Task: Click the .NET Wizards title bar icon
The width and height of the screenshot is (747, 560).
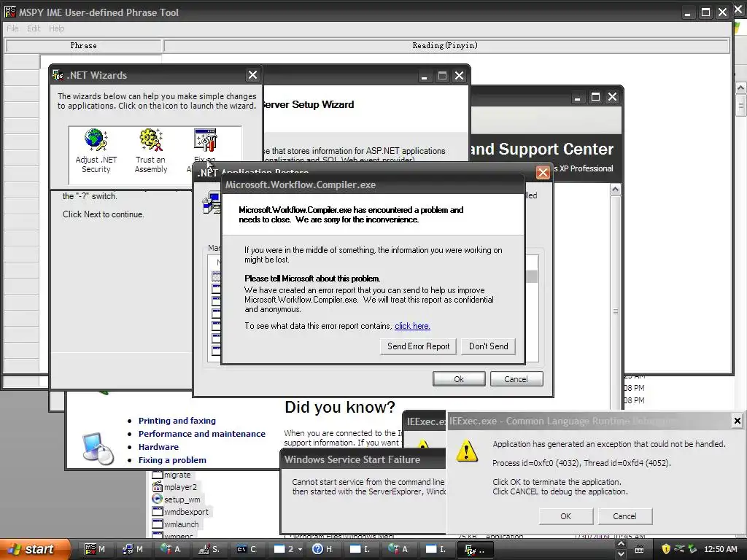Action: click(58, 75)
